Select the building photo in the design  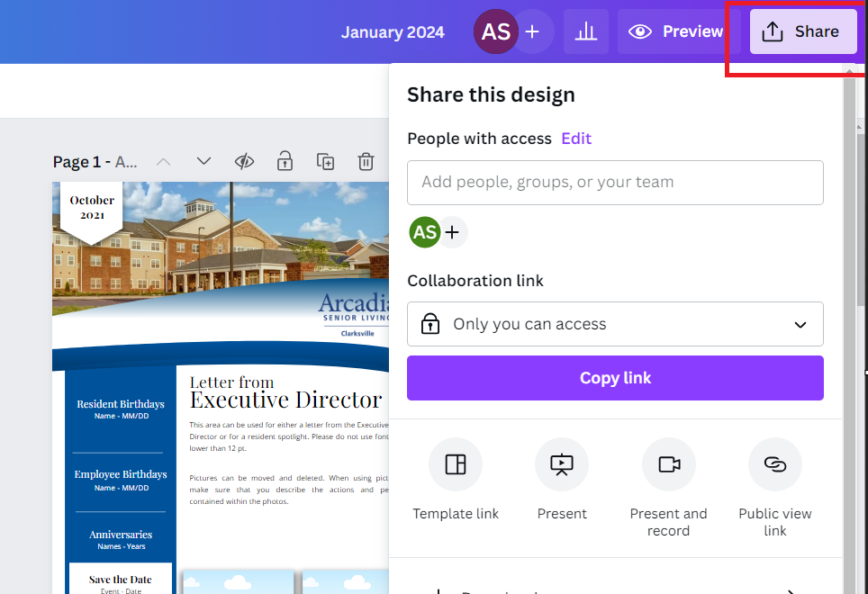(x=221, y=238)
